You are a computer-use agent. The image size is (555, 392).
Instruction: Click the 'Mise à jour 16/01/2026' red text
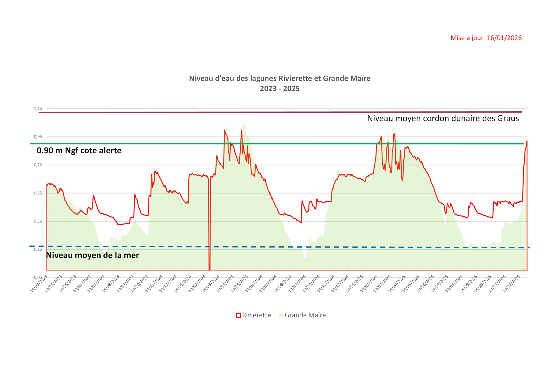coord(486,38)
